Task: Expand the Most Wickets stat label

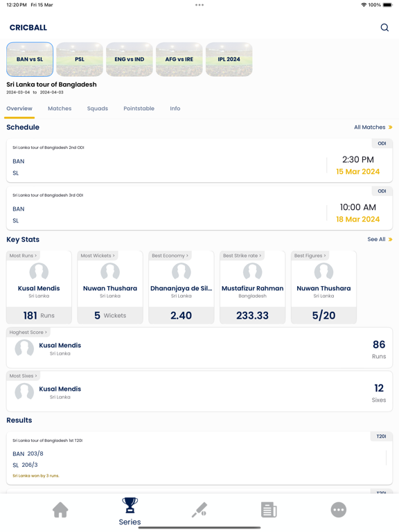Action: pyautogui.click(x=98, y=256)
